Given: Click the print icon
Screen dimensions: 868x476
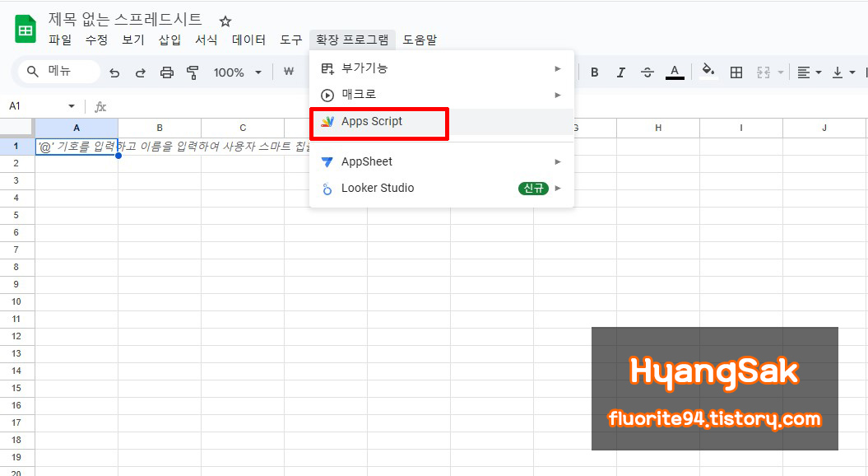Looking at the screenshot, I should [x=167, y=72].
